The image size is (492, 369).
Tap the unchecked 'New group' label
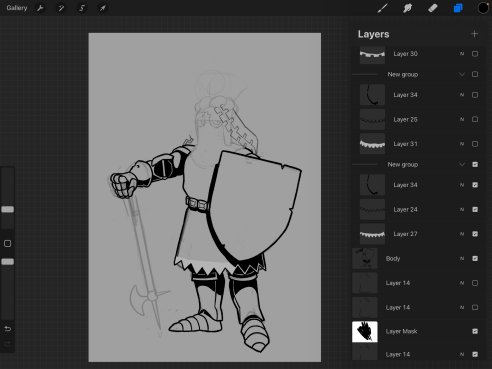coord(403,74)
